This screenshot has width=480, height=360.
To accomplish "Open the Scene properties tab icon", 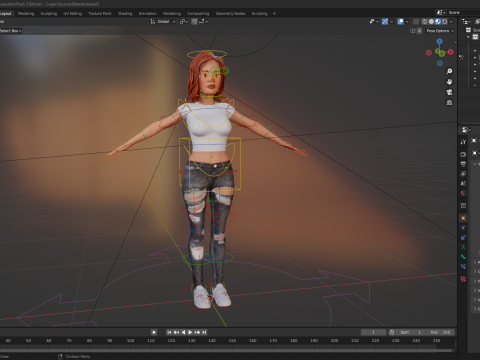I will click(x=463, y=183).
